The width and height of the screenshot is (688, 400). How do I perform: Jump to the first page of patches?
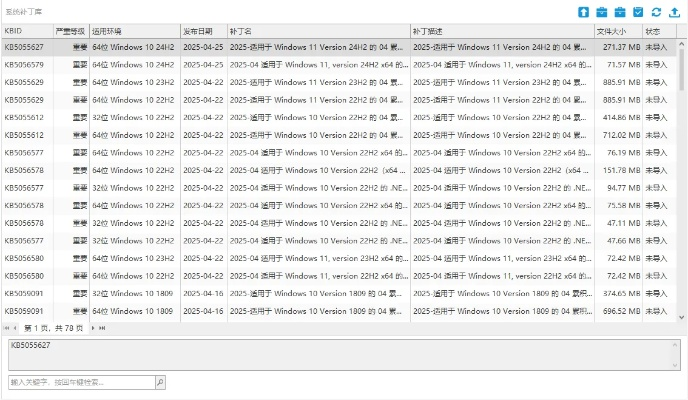coord(8,328)
